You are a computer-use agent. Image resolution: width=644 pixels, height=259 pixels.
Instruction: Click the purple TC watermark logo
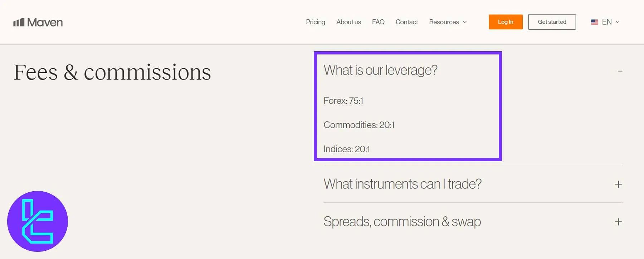tap(38, 221)
